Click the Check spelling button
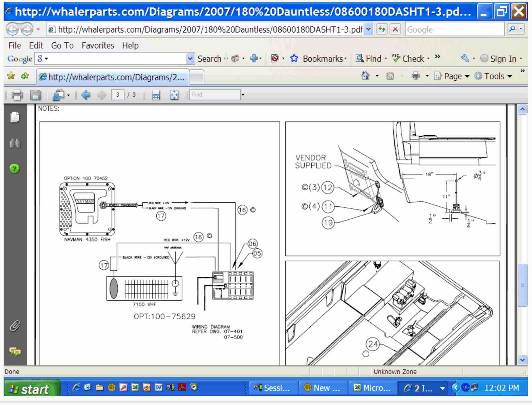Viewport: 532px width, 405px height. 408,59
